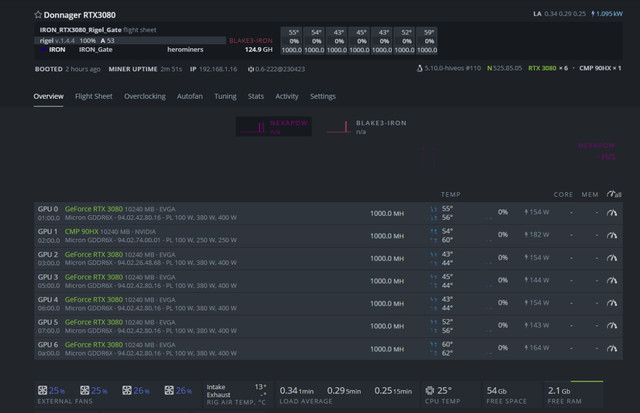640x413 pixels.
Task: Click the 59° GPU temperature tile in header
Action: pos(427,41)
